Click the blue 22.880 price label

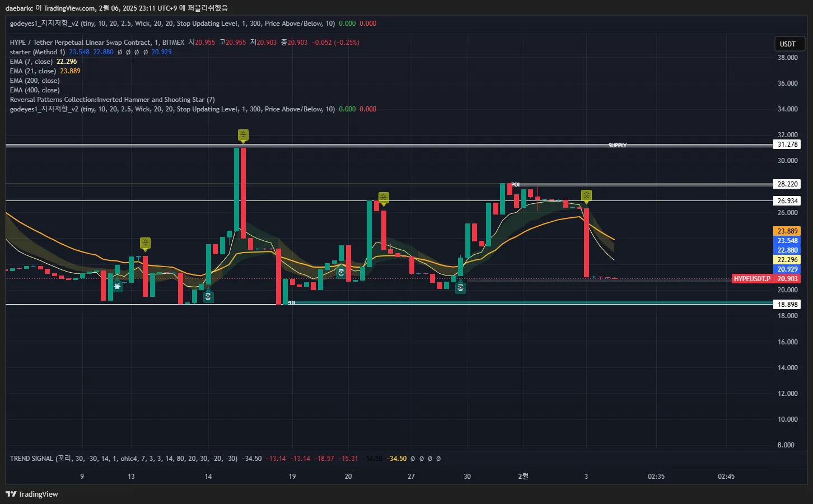coord(787,250)
